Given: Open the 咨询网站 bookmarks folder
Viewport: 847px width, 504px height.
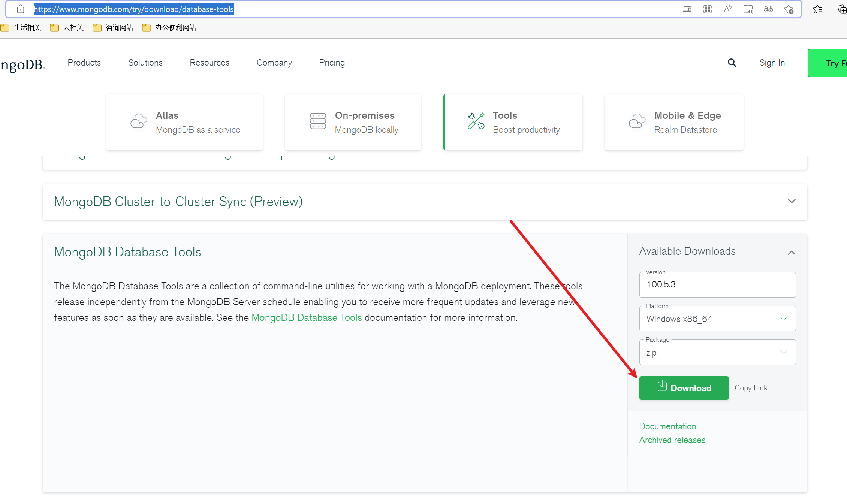Looking at the screenshot, I should [113, 28].
